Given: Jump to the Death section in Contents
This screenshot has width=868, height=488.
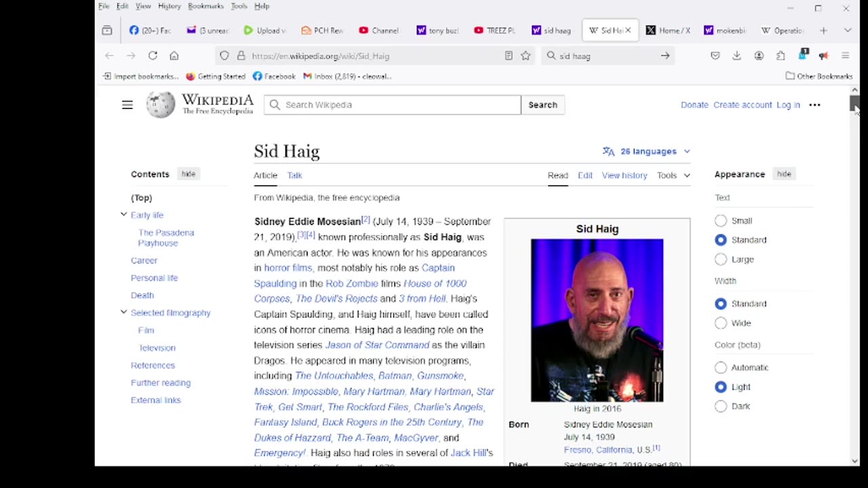Looking at the screenshot, I should [142, 296].
